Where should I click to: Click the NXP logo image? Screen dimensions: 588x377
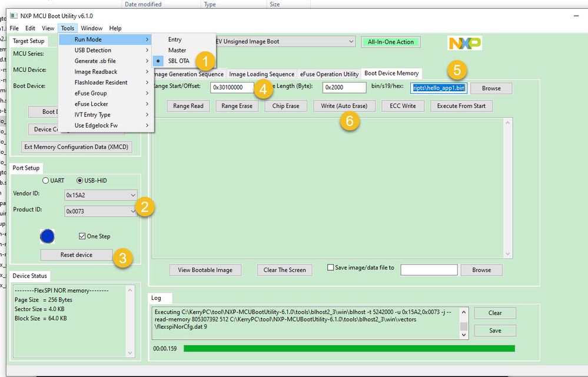click(x=464, y=43)
